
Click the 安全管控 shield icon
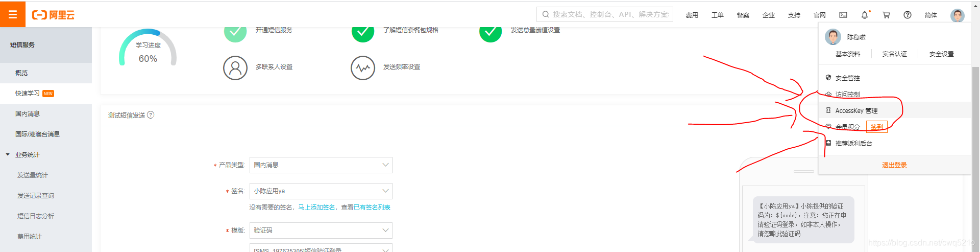828,78
